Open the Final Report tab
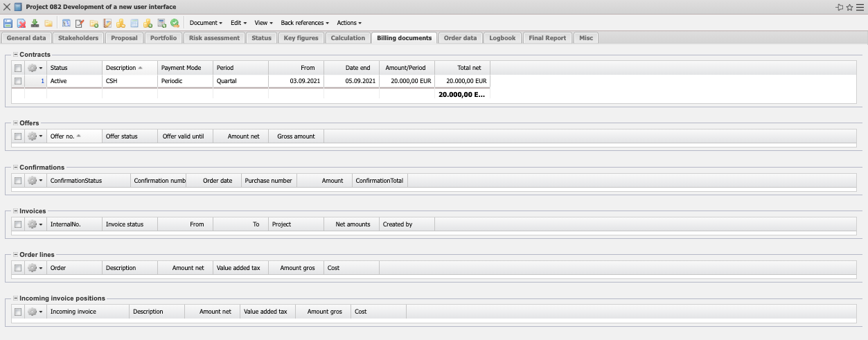868x340 pixels. pos(547,38)
